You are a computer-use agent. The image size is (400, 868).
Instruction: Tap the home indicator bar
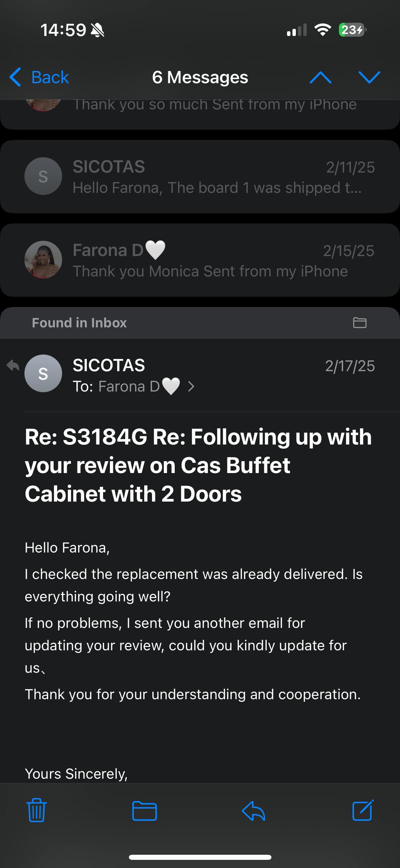(200, 857)
